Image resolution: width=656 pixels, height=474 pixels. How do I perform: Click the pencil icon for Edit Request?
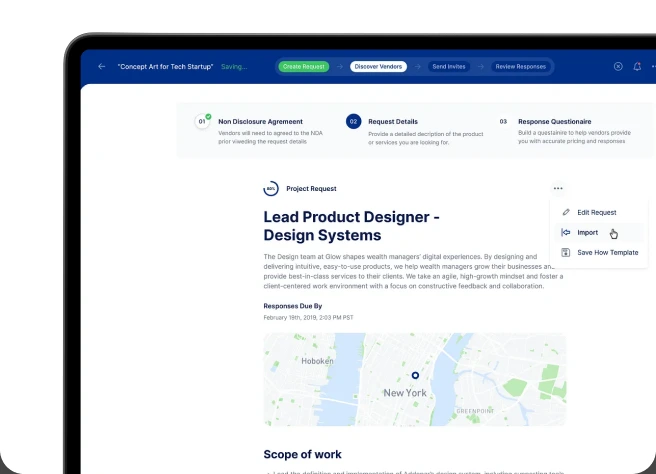[x=566, y=212]
